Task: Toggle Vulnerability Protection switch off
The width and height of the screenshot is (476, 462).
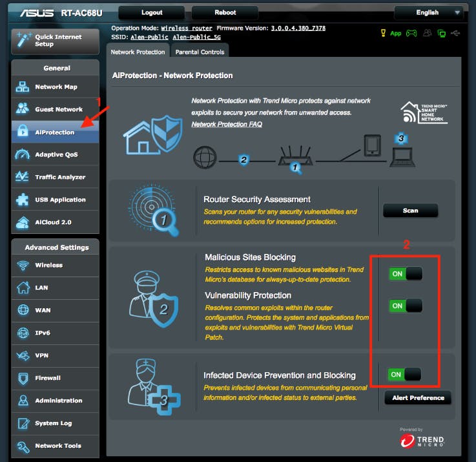Action: pos(405,306)
